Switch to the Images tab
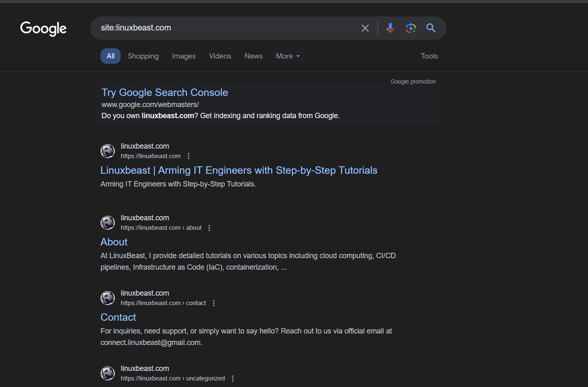The height and width of the screenshot is (387, 588). pos(184,56)
